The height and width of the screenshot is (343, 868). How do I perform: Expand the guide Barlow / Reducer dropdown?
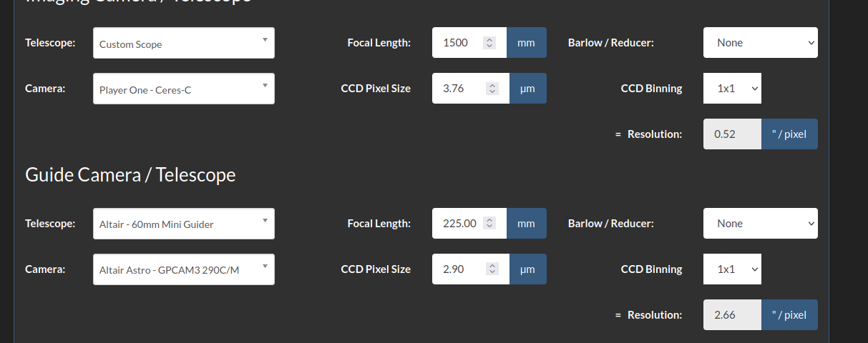pyautogui.click(x=760, y=224)
